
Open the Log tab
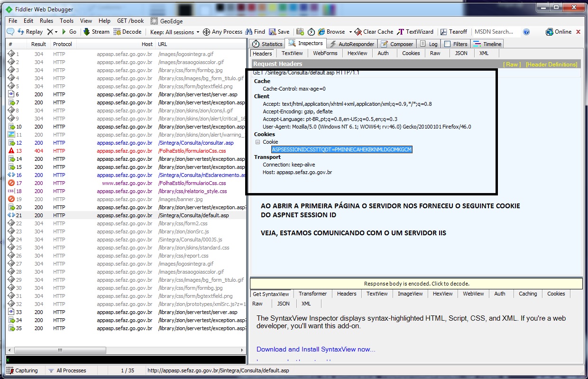[x=429, y=44]
